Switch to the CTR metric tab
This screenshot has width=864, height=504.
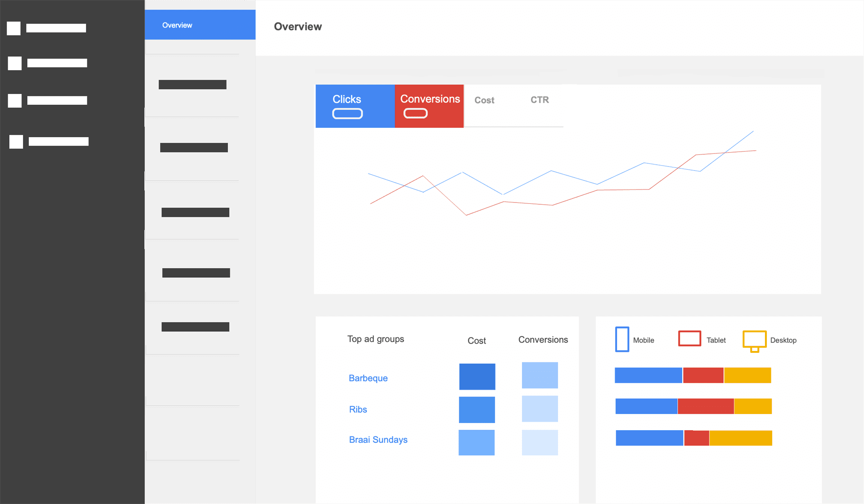tap(540, 100)
